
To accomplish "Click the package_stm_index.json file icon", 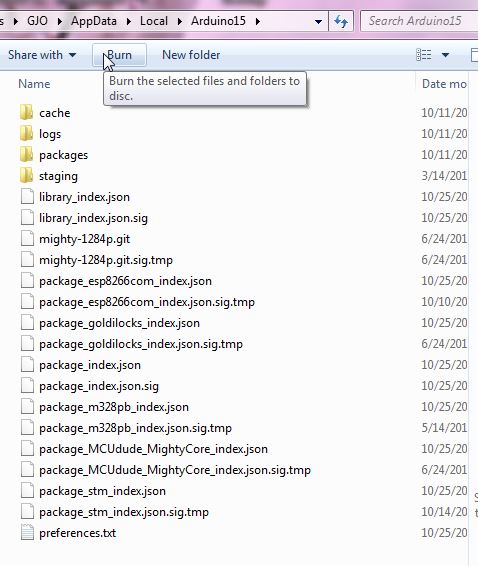I will pos(27,491).
